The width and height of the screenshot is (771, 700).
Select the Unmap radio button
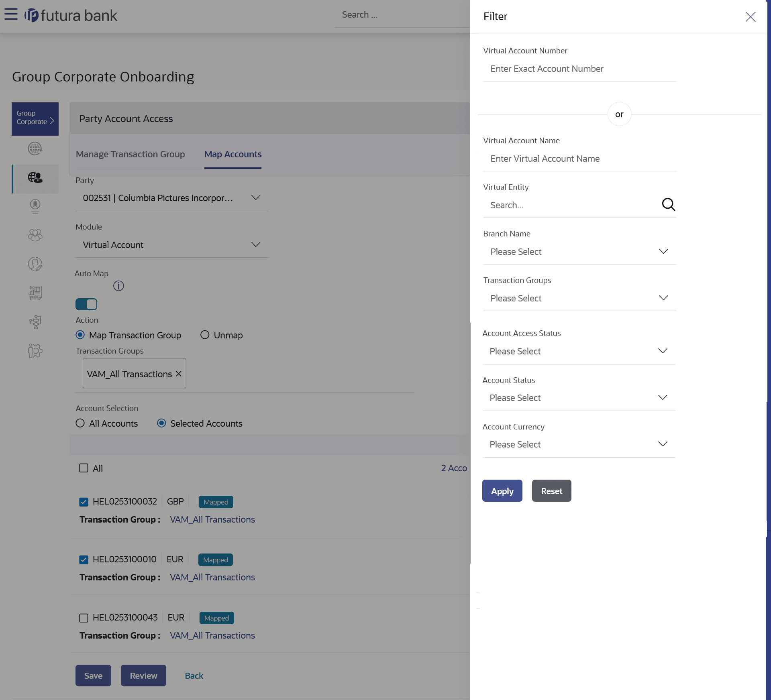point(205,335)
